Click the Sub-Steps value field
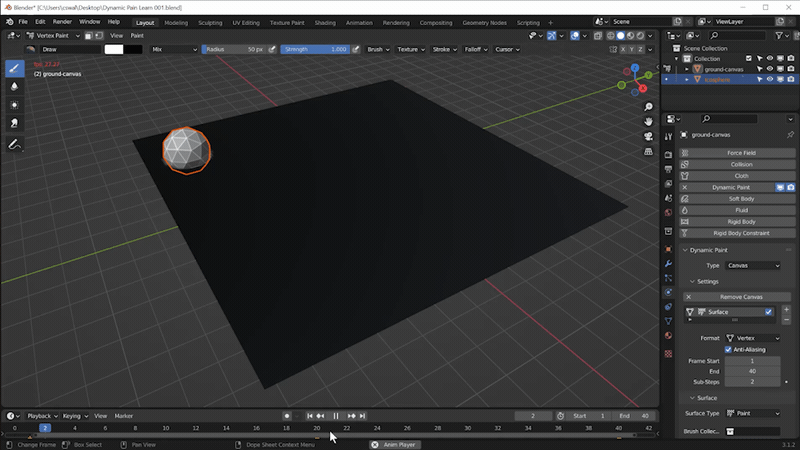Screen dimensions: 800x450 tap(752, 382)
